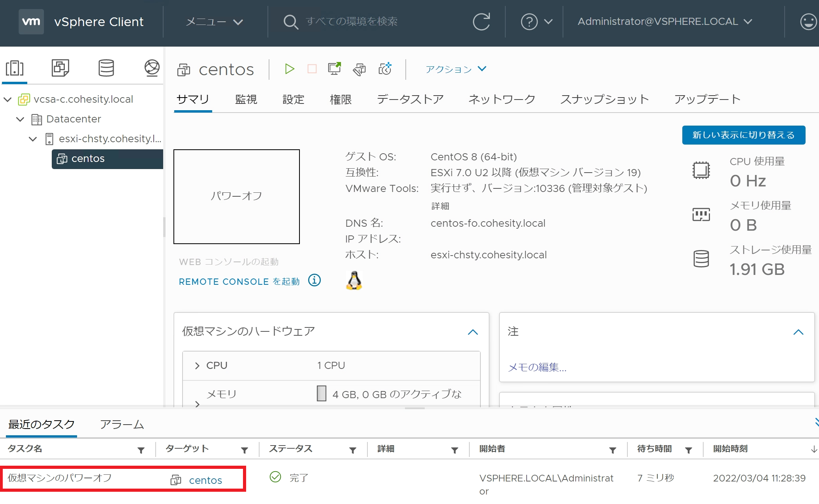819x504 pixels.
Task: Open the Storage view icon
Action: click(x=106, y=68)
